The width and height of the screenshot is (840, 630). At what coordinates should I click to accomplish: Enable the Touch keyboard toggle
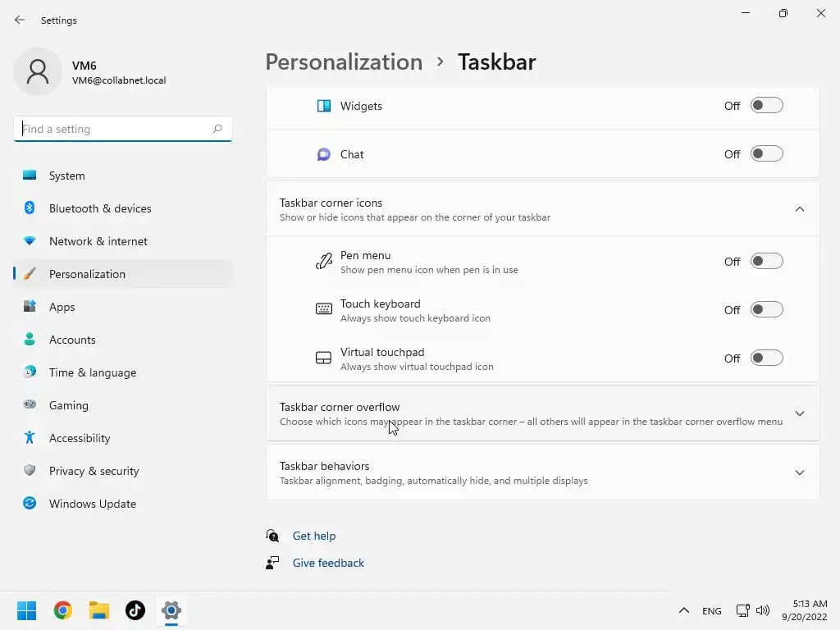coord(767,310)
